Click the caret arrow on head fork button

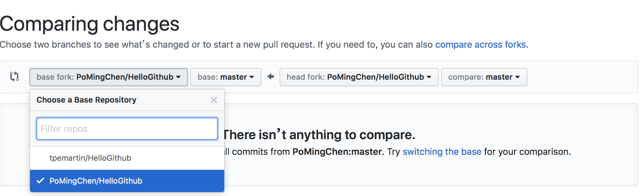429,77
